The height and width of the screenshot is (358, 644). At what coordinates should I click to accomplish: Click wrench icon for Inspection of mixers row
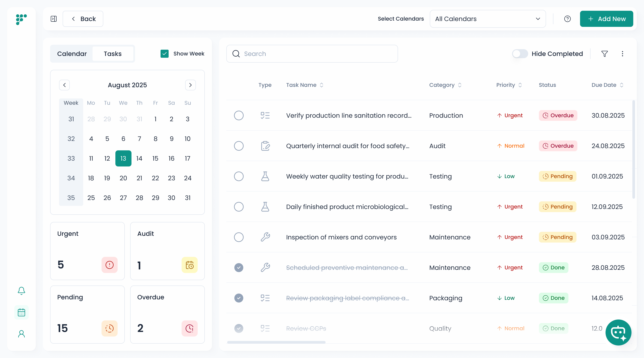coord(265,237)
